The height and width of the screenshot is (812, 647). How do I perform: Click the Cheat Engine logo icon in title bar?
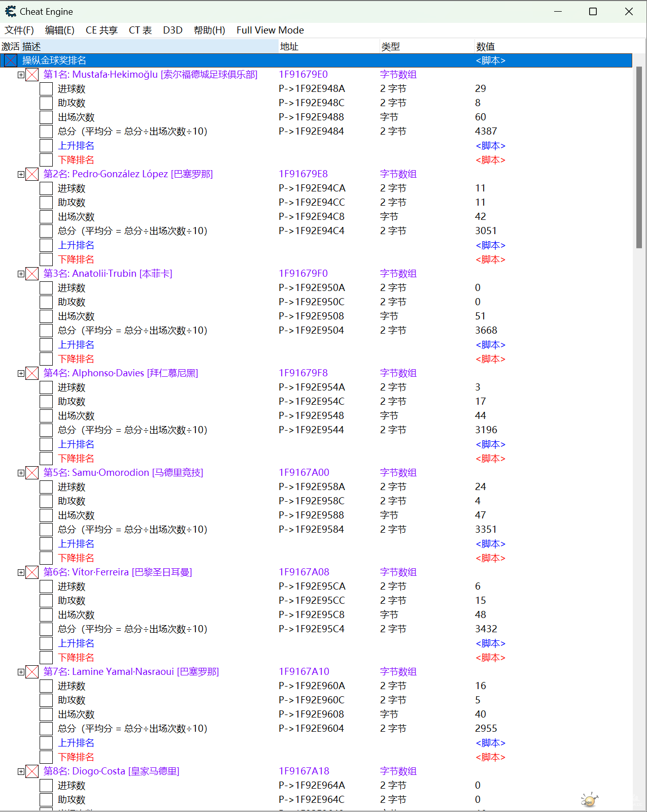[11, 11]
